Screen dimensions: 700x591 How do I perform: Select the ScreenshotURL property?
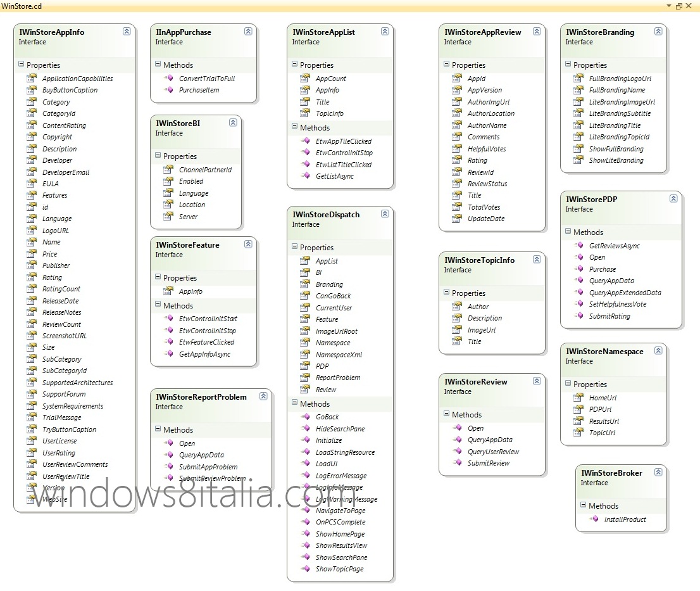(65, 336)
